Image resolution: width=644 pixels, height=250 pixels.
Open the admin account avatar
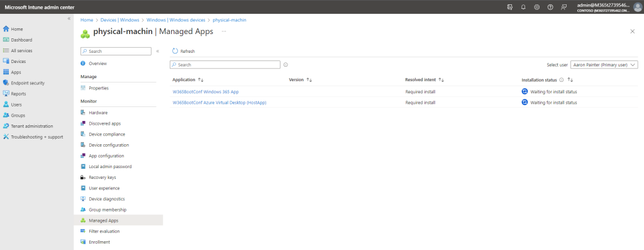(x=638, y=7)
